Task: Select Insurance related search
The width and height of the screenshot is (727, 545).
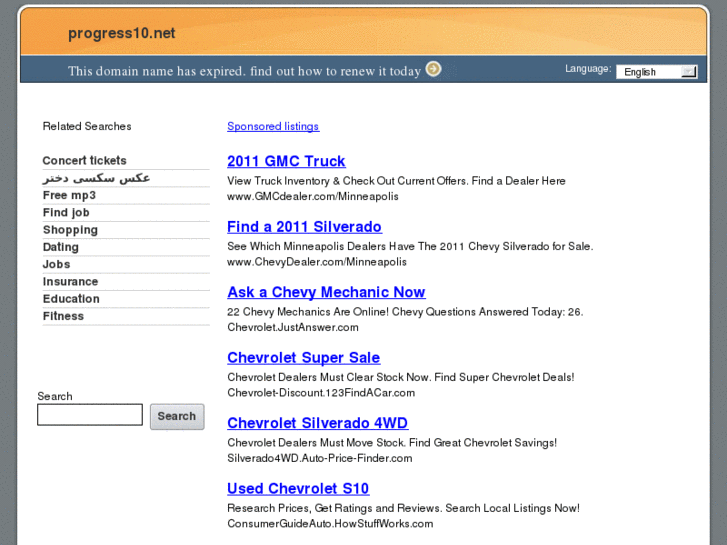Action: pyautogui.click(x=70, y=282)
